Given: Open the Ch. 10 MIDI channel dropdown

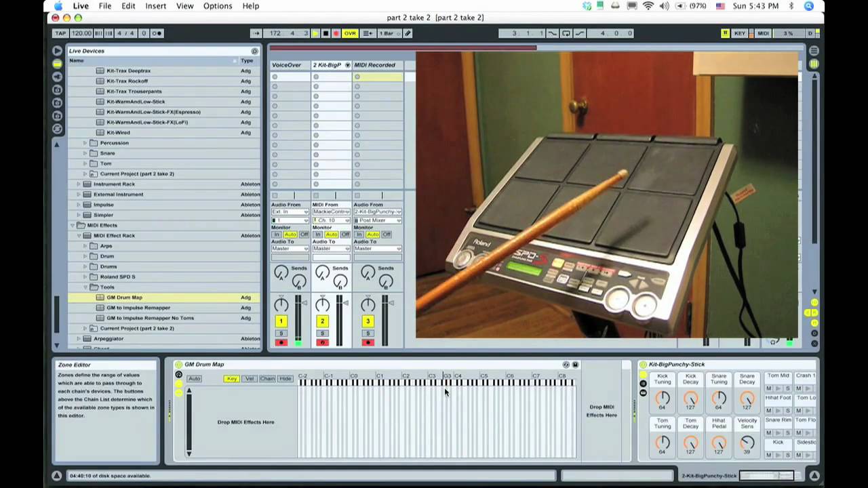Looking at the screenshot, I should 331,220.
